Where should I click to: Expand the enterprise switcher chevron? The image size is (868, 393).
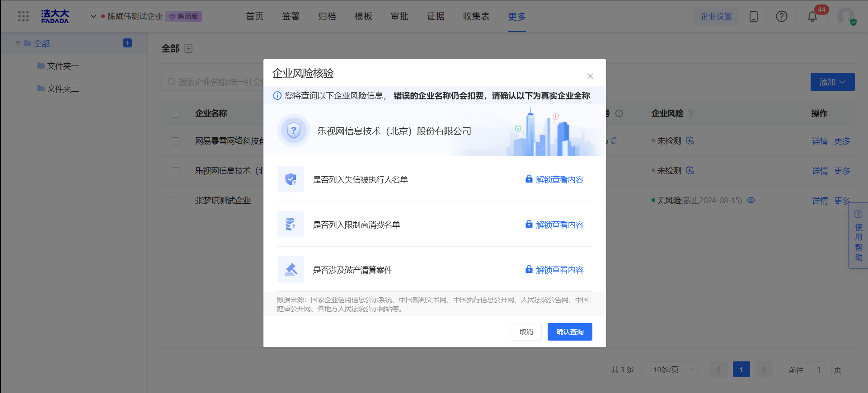pos(93,16)
